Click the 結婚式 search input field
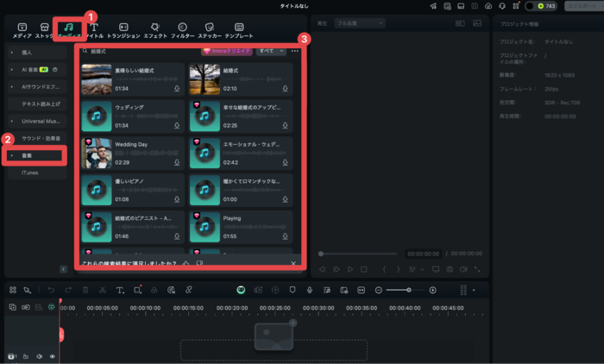Image resolution: width=604 pixels, height=364 pixels. tap(138, 51)
